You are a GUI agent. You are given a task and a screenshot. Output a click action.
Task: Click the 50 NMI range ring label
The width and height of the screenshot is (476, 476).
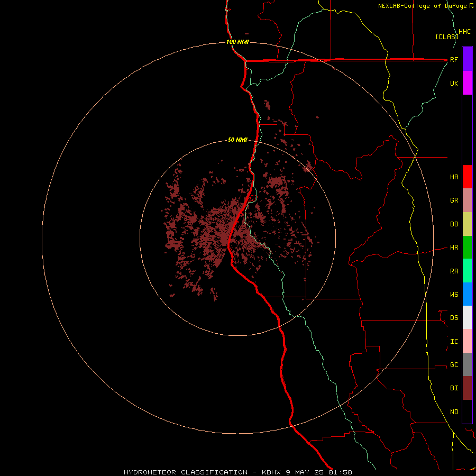click(x=237, y=140)
